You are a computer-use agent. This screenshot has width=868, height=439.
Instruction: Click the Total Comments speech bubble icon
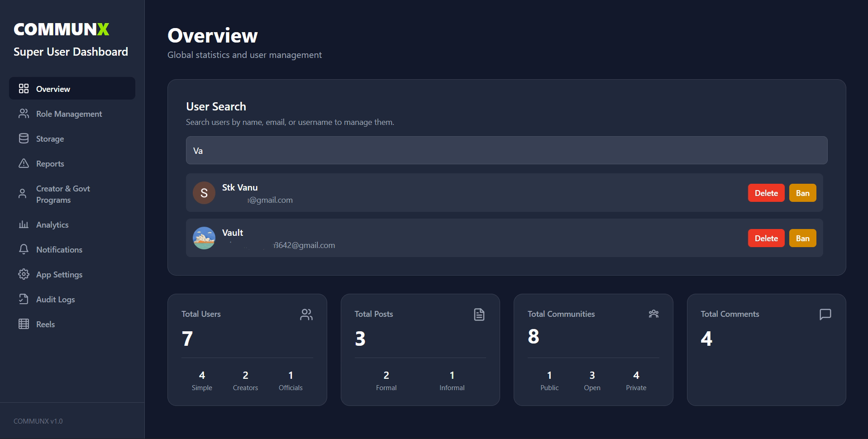click(x=825, y=314)
